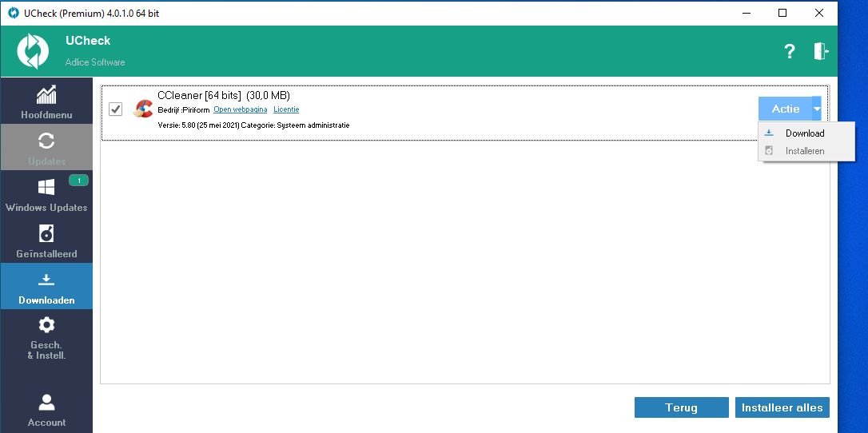The image size is (868, 433).
Task: Click the 'UCheck' header title text
Action: pyautogui.click(x=88, y=41)
